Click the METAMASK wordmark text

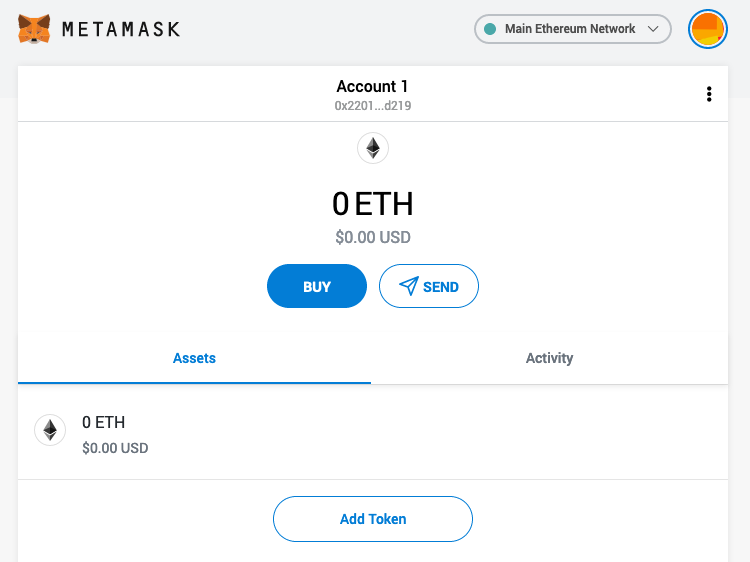[x=121, y=29]
